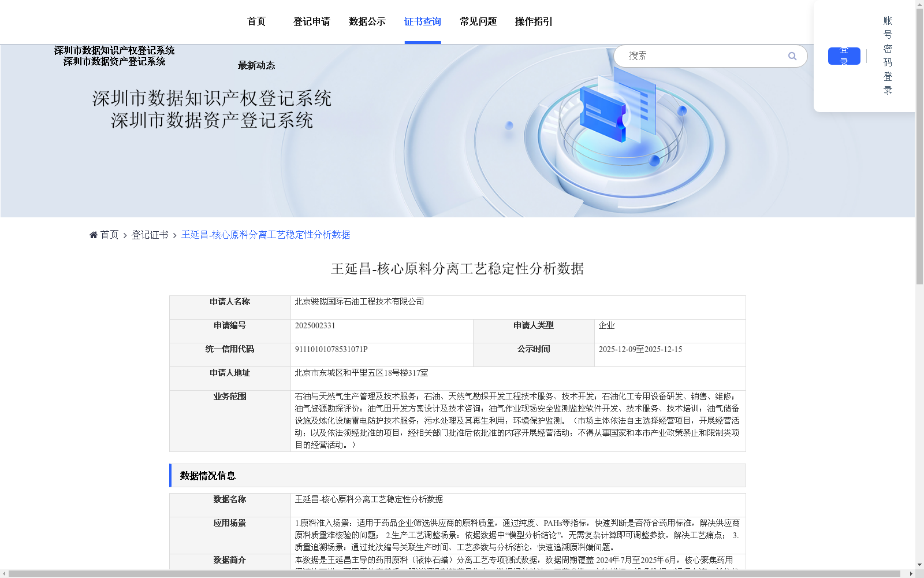Click the horizontal scrollbar right arrow

pos(911,573)
